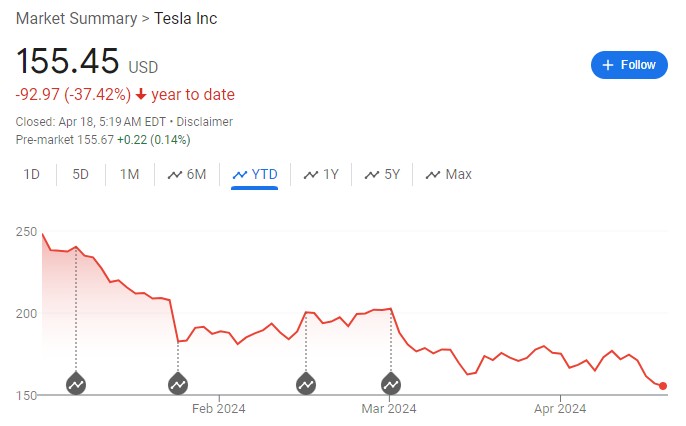Switch chart to the 1Y range
686x426 pixels.
321,174
